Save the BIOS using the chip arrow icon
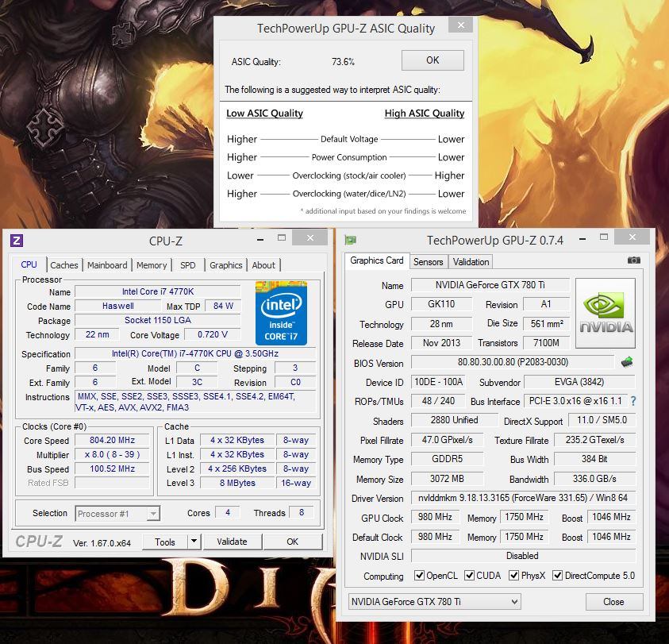The image size is (669, 644). pos(627,362)
